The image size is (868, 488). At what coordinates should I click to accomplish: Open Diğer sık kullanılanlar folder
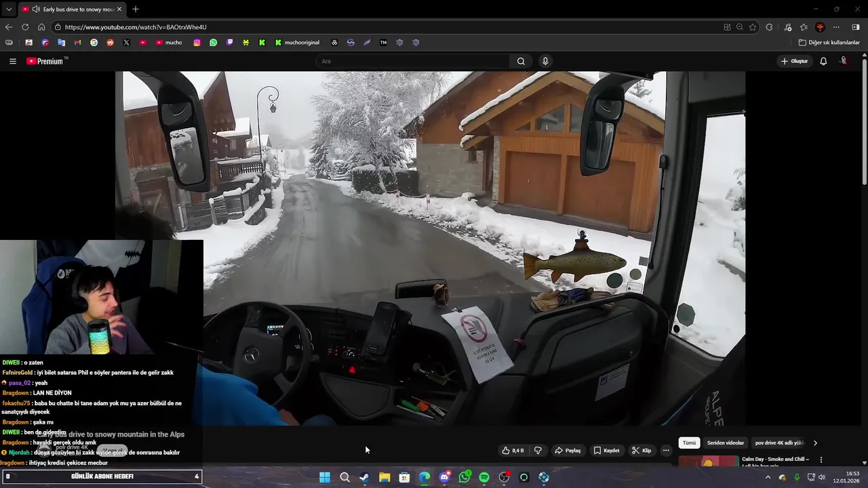coord(829,42)
